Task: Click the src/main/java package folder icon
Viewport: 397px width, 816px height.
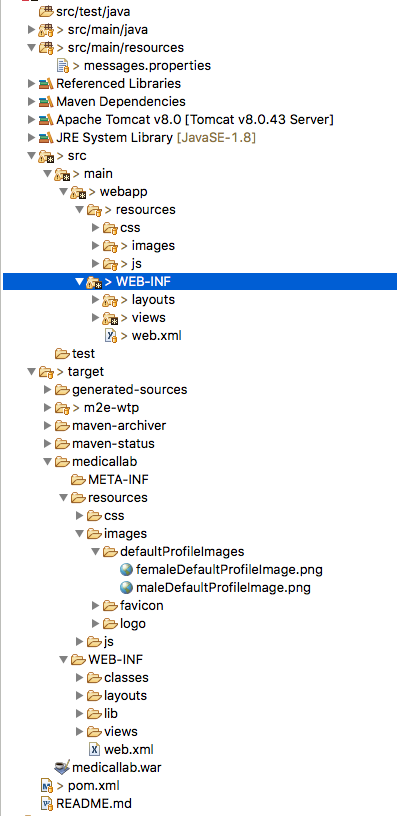Action: [x=46, y=30]
